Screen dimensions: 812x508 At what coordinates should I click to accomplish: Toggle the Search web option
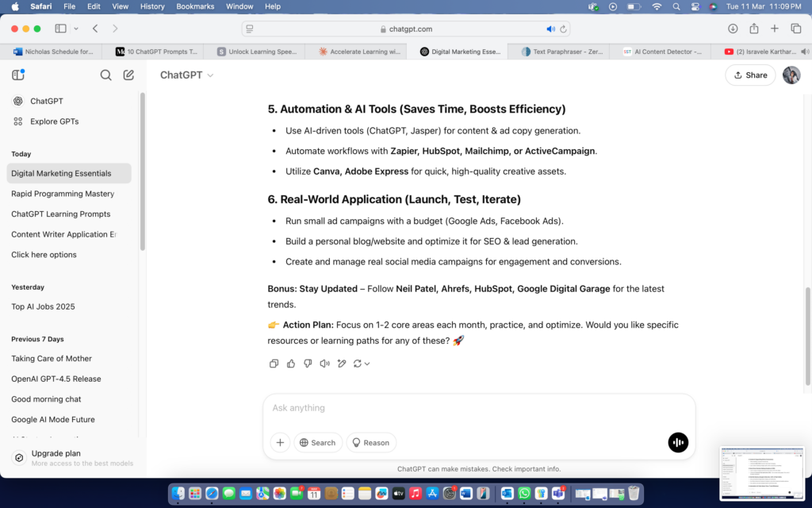point(318,443)
